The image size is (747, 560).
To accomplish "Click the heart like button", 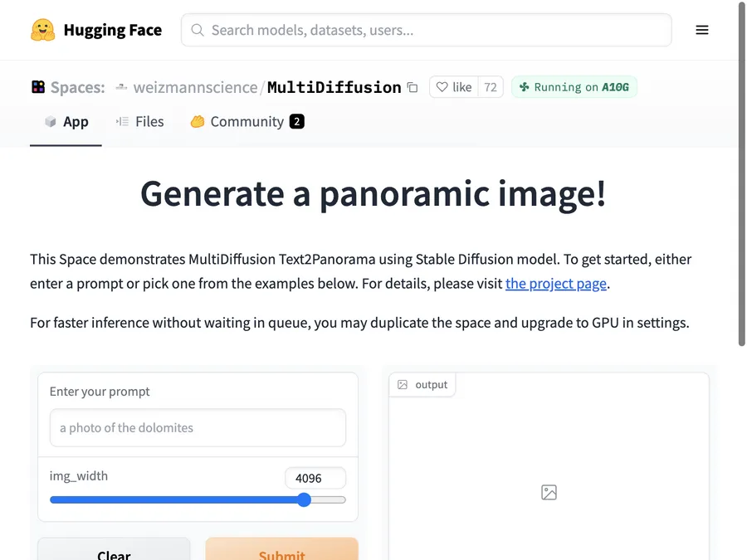I will tap(454, 87).
